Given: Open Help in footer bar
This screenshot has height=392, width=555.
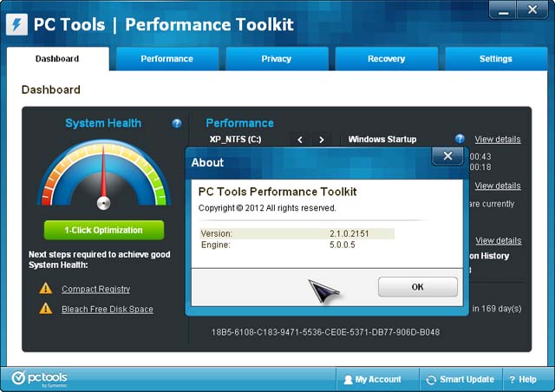Looking at the screenshot, I should click(x=523, y=379).
